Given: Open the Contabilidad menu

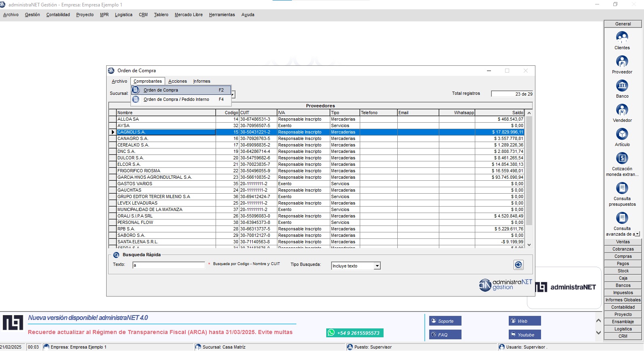Looking at the screenshot, I should 58,15.
